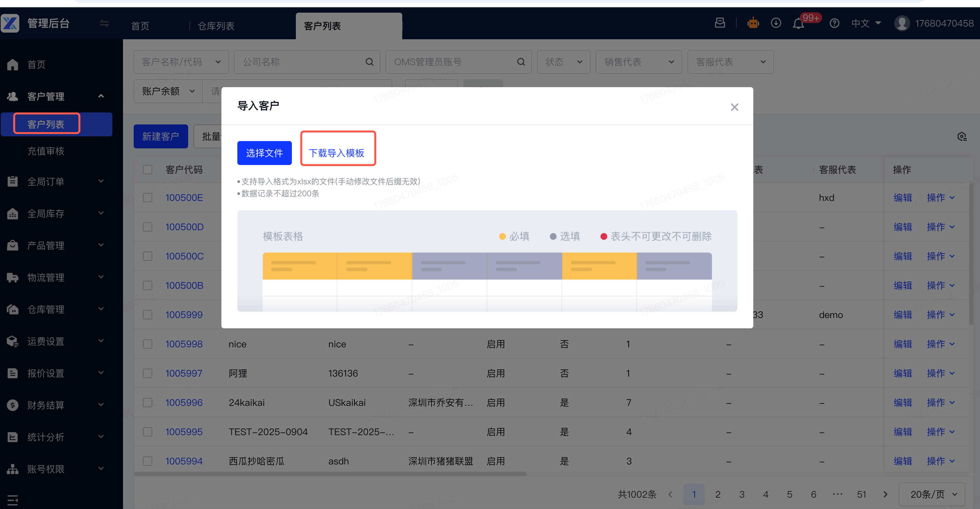This screenshot has height=509, width=980.
Task: Collapse menu using bottom sidebar icon
Action: (x=13, y=500)
